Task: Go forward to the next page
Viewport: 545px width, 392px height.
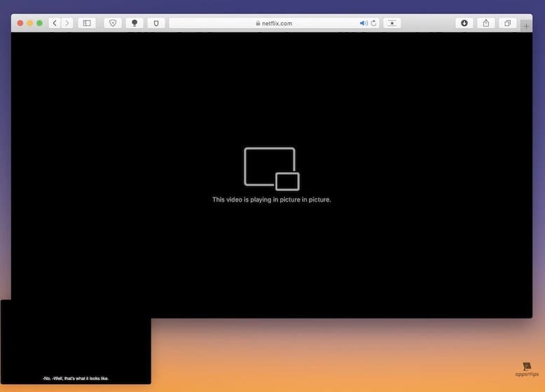Action: tap(67, 23)
